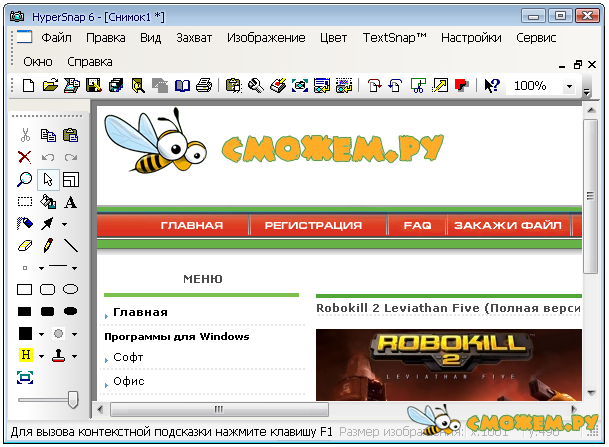Open the Настройки menu

point(471,38)
